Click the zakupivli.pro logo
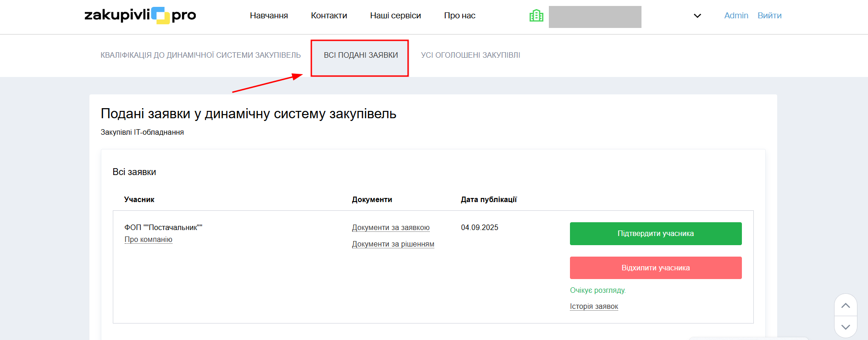Image resolution: width=868 pixels, height=340 pixels. [140, 16]
